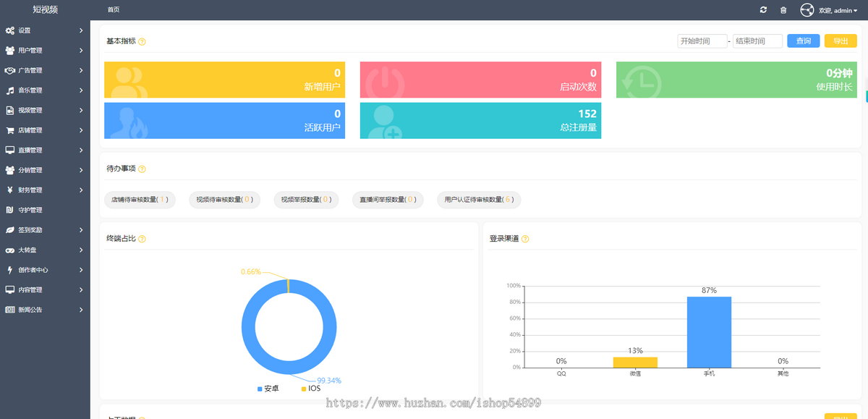Viewport: 868px width, 419px height.
Task: Click the video file icon for 视频管理
Action: point(10,111)
